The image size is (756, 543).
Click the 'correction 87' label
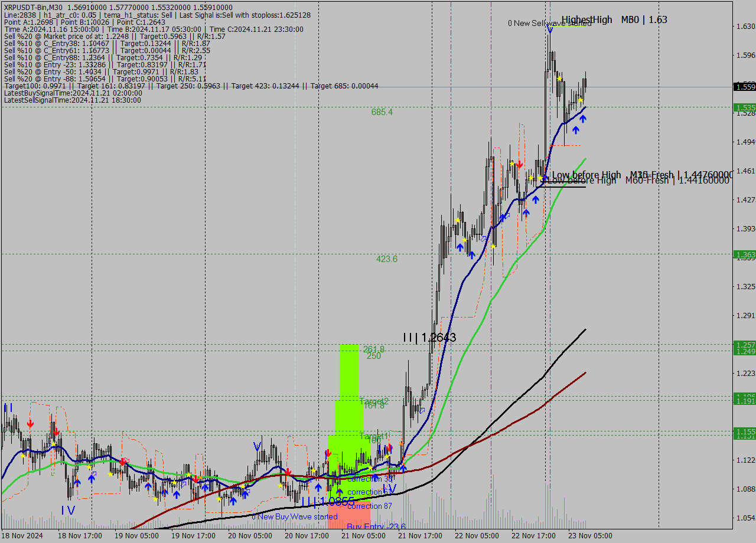(370, 506)
